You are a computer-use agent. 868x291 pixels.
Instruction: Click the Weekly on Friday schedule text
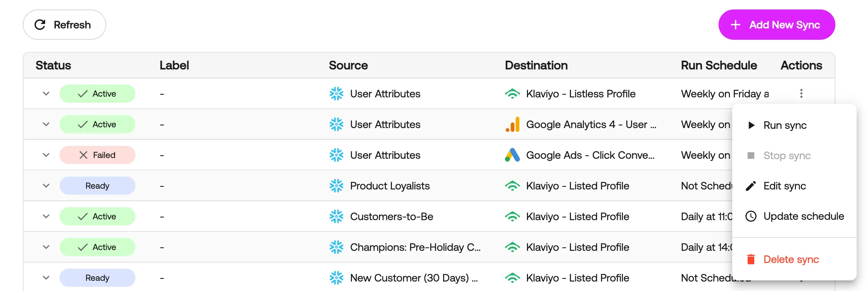coord(725,94)
